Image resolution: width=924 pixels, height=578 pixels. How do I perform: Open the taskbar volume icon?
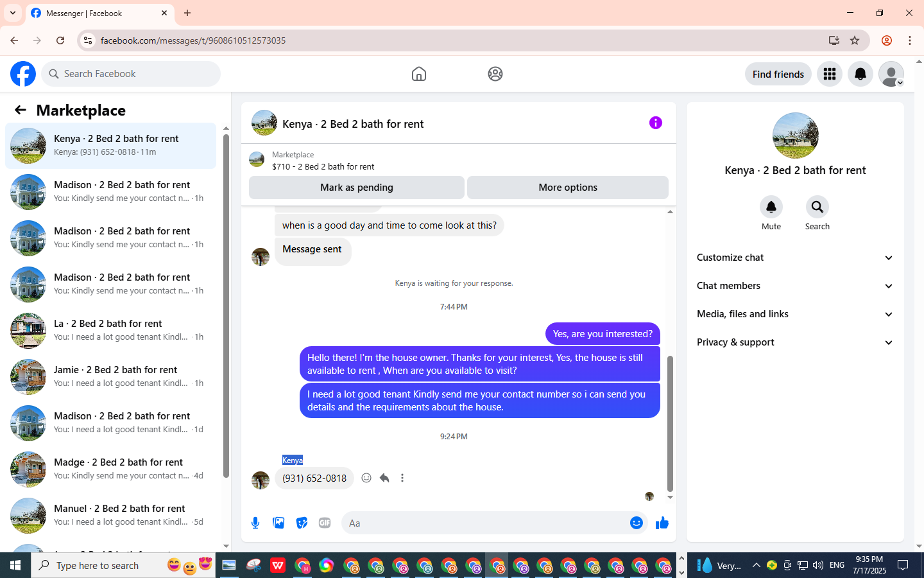click(818, 565)
